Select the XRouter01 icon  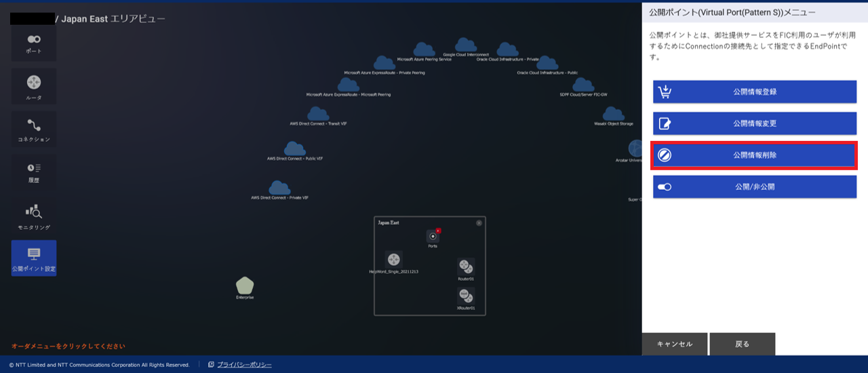pyautogui.click(x=466, y=296)
